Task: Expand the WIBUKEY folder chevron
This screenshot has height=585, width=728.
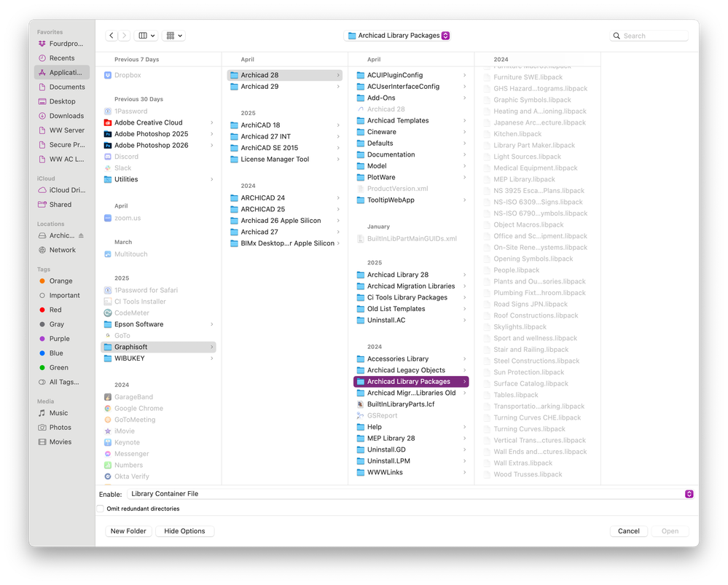Action: [x=212, y=358]
